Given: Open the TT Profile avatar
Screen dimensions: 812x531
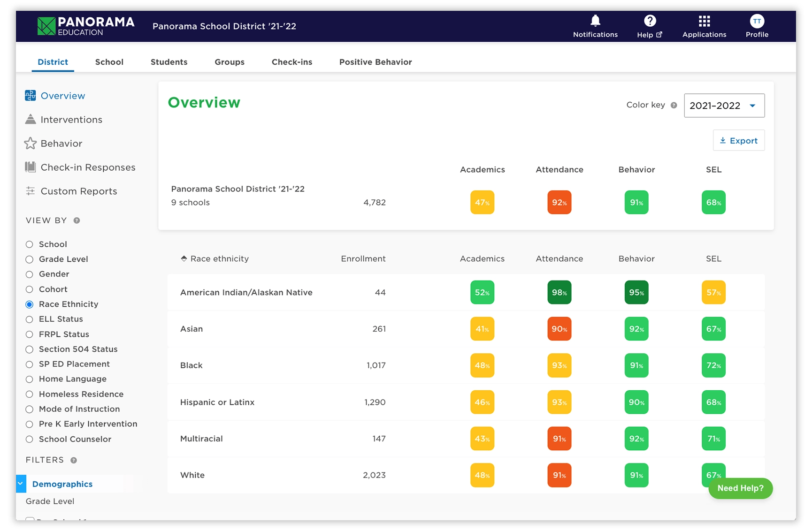Looking at the screenshot, I should (757, 21).
